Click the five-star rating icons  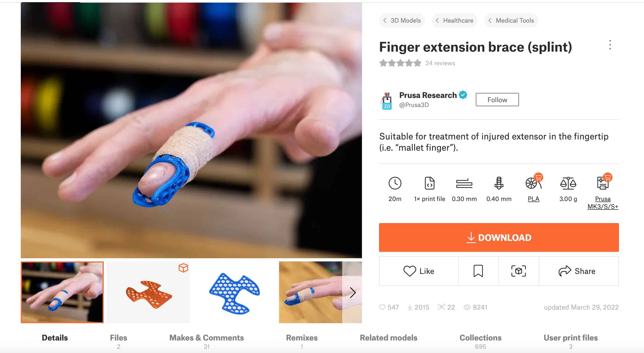tap(400, 63)
